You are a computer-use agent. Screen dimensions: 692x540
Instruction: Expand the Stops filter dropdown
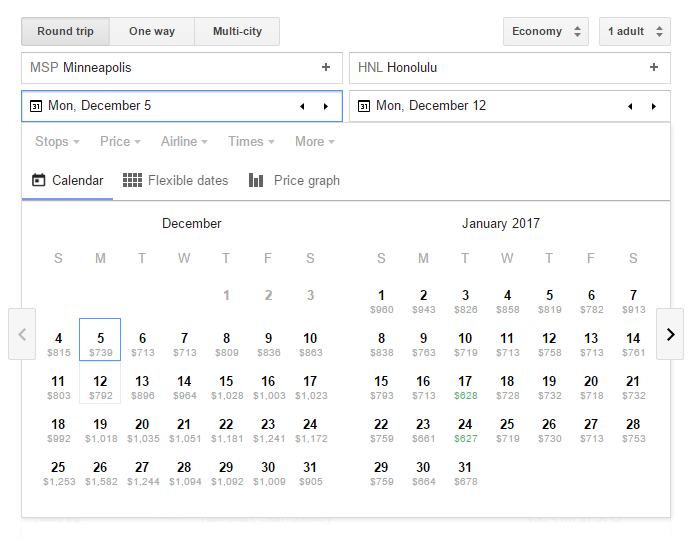coord(57,142)
